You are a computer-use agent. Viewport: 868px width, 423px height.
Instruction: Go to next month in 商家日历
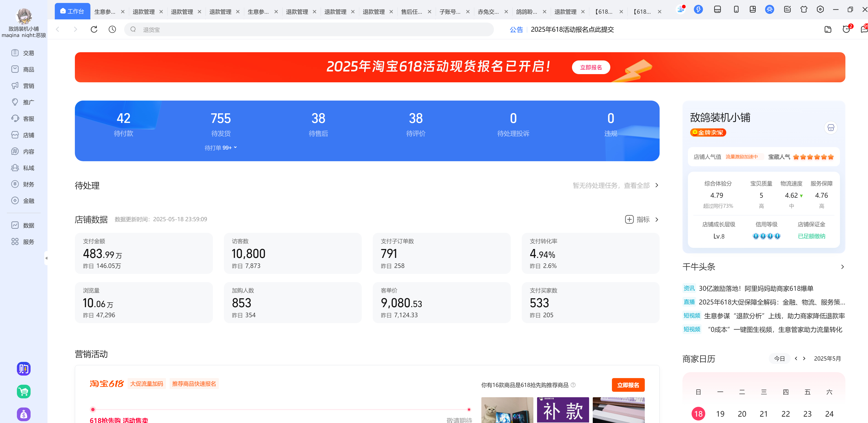804,359
